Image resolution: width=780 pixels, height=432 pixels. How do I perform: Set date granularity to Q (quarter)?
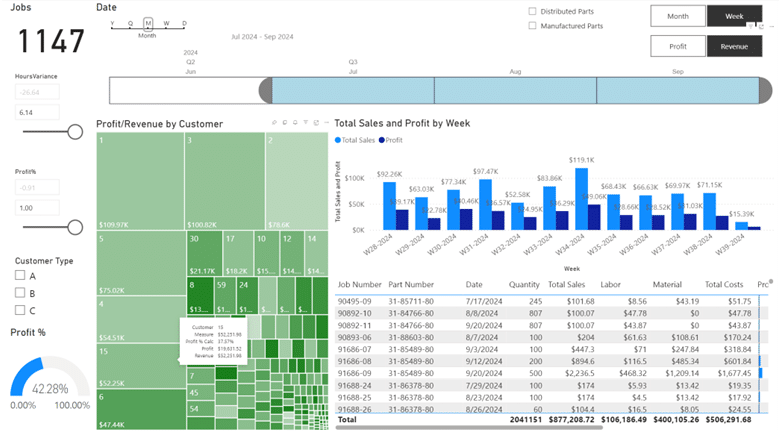click(130, 24)
